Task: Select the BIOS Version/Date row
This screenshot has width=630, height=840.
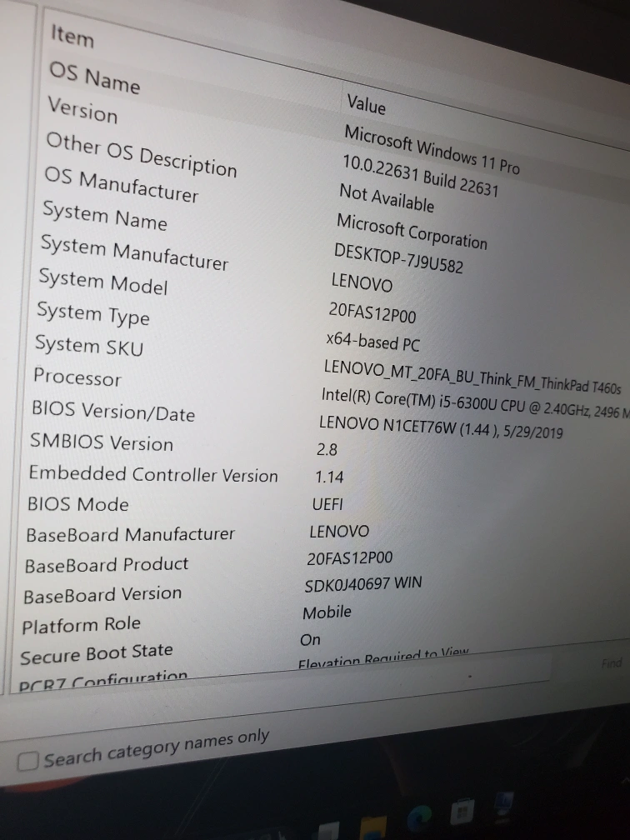Action: click(112, 411)
